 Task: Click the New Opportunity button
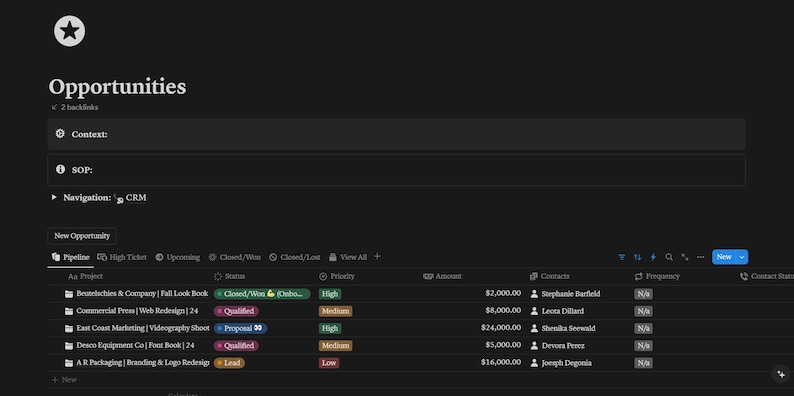pyautogui.click(x=82, y=236)
